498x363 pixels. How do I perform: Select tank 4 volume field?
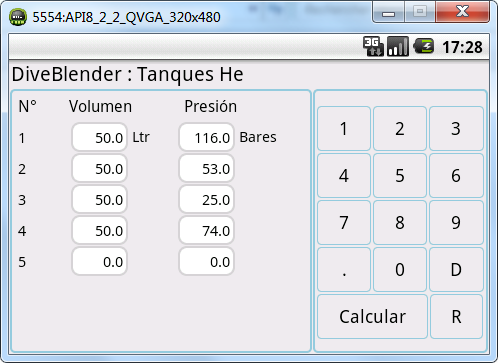click(x=99, y=230)
